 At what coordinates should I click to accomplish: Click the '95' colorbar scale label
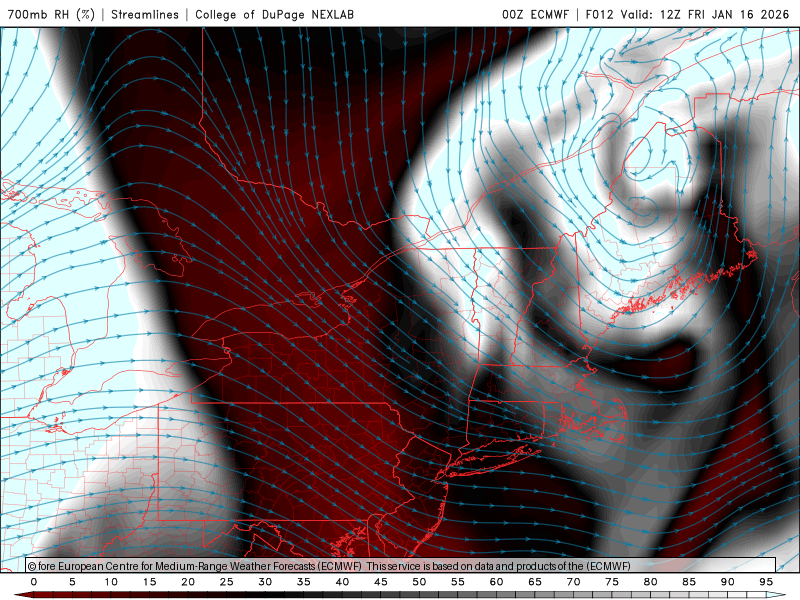[x=766, y=582]
